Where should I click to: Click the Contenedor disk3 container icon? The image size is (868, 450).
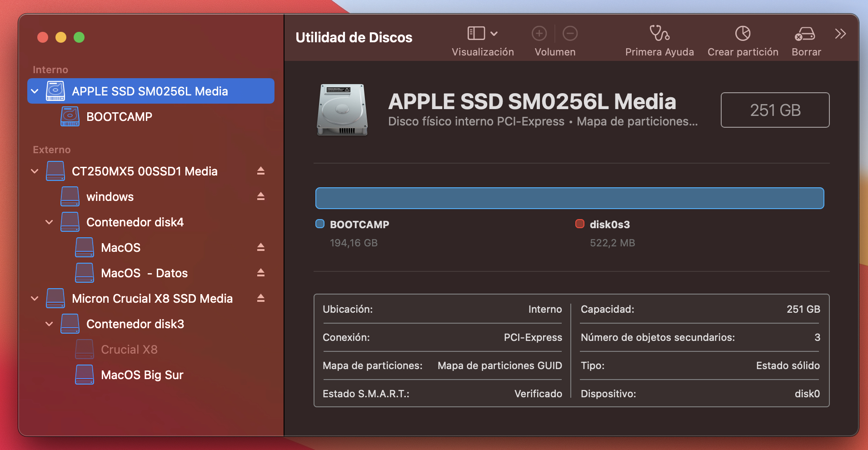[x=70, y=324]
